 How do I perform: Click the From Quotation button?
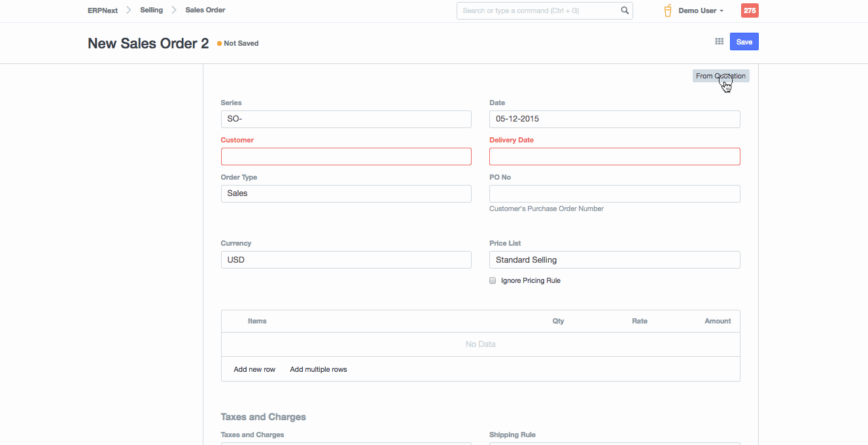click(720, 76)
